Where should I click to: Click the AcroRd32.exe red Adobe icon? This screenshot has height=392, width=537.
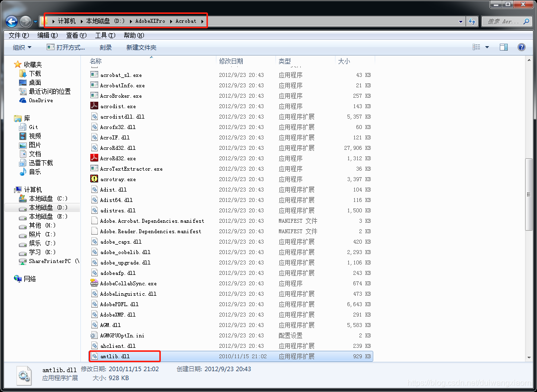(x=94, y=158)
